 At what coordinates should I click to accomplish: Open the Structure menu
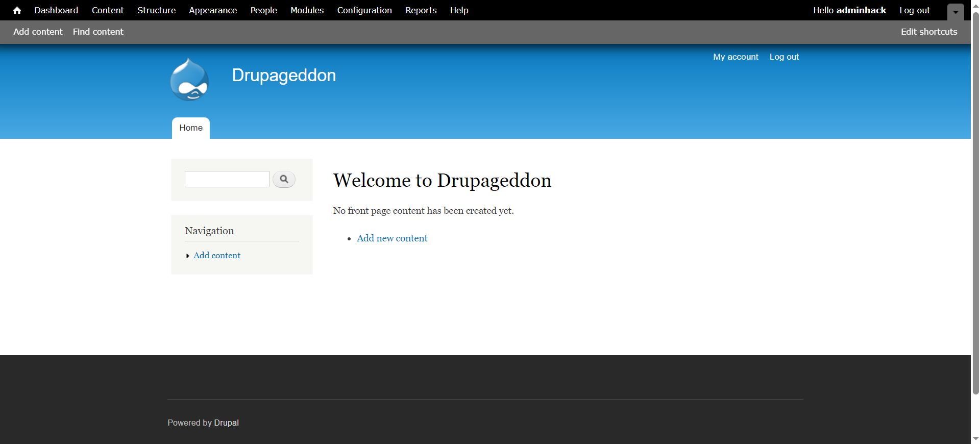click(156, 10)
